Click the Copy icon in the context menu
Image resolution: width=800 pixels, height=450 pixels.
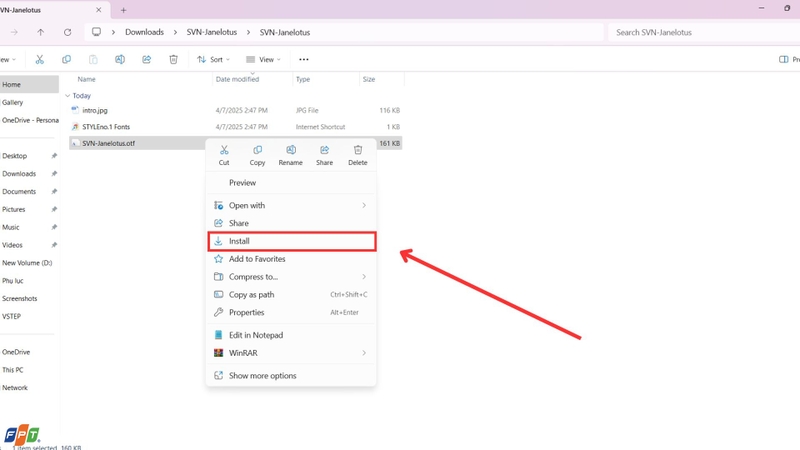click(257, 150)
